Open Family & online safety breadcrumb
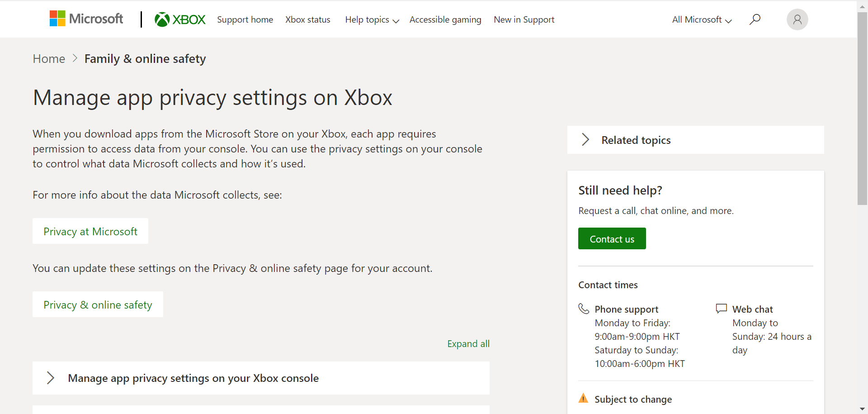Viewport: 868px width, 414px height. pyautogui.click(x=145, y=58)
